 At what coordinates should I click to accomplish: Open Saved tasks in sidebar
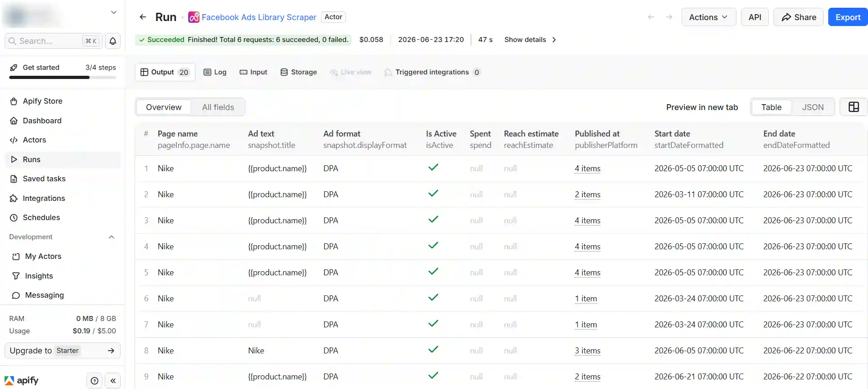[64, 179]
